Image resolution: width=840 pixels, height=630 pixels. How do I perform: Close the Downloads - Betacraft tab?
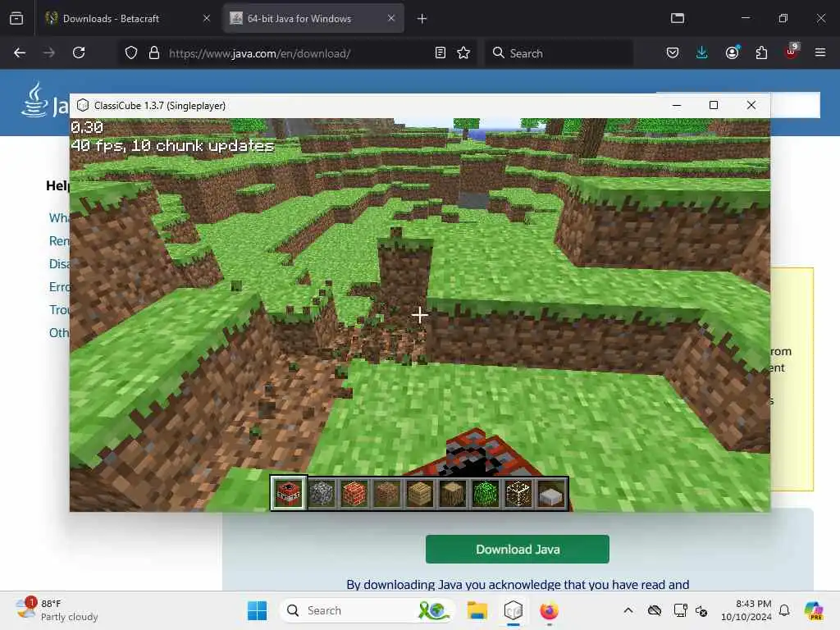(207, 18)
